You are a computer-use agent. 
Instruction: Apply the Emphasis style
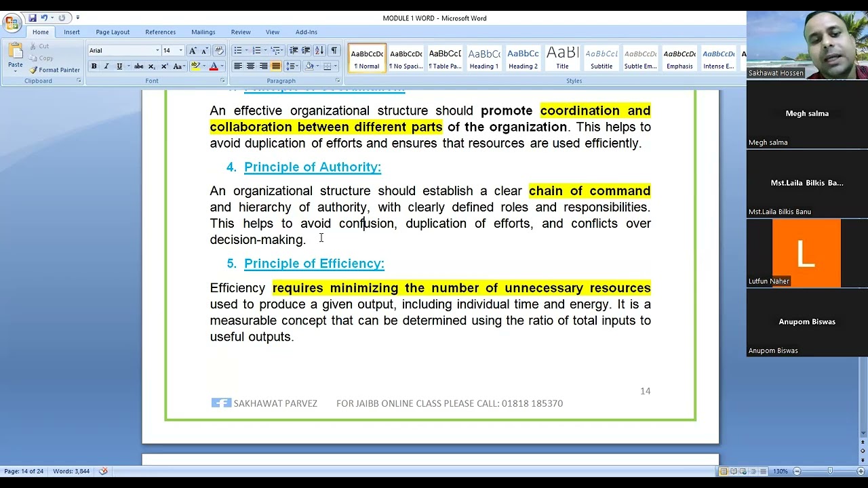click(x=679, y=58)
